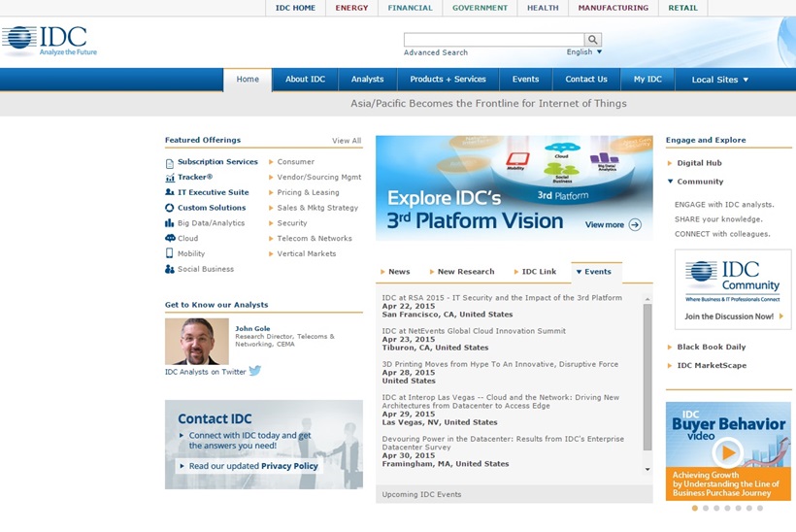
Task: Open the Local Sites dropdown menu
Action: [x=720, y=80]
